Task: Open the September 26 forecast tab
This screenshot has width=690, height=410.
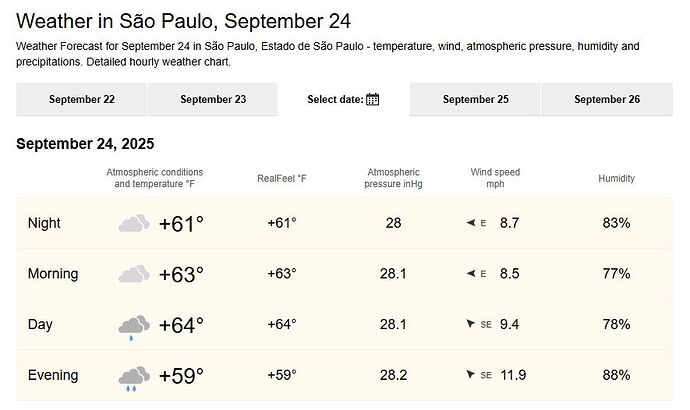Action: [607, 99]
